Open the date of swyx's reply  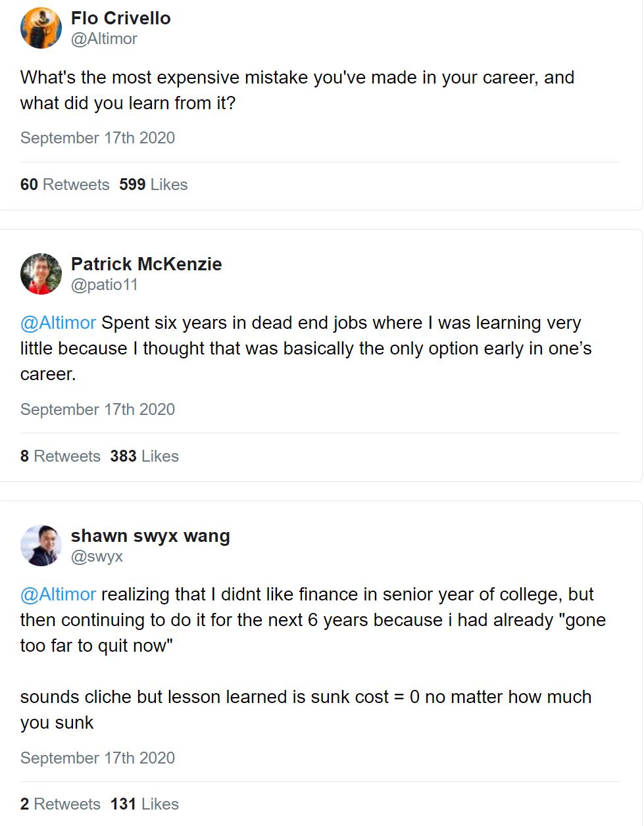point(97,758)
